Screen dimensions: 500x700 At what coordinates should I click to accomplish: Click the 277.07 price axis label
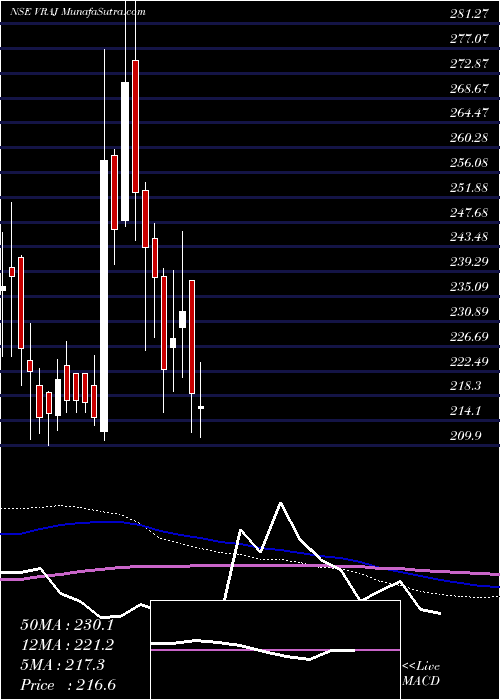click(x=468, y=39)
